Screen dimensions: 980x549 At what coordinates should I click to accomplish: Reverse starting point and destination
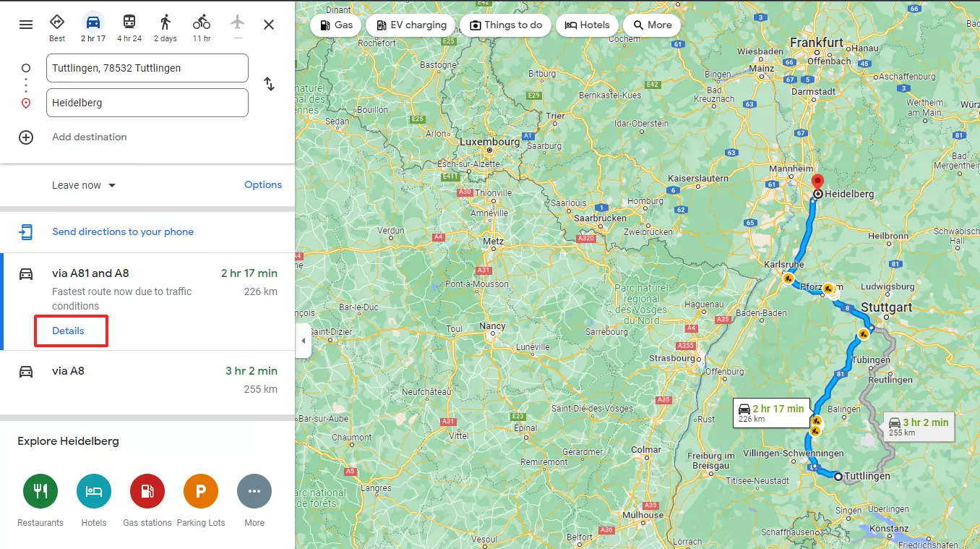[x=270, y=84]
